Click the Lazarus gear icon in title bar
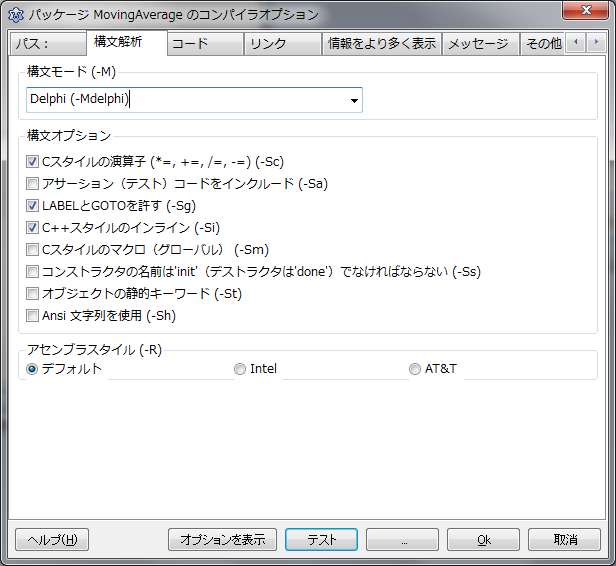616x566 pixels. pos(16,15)
